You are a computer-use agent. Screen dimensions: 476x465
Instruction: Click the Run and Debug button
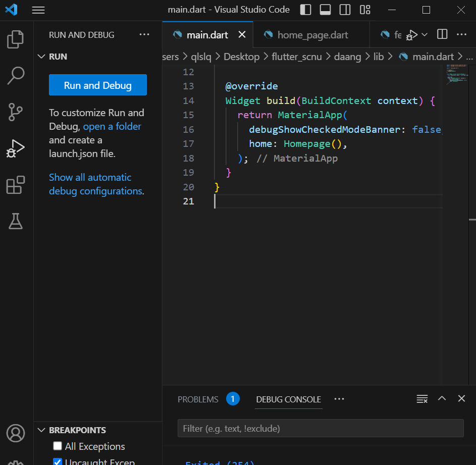[x=98, y=85]
